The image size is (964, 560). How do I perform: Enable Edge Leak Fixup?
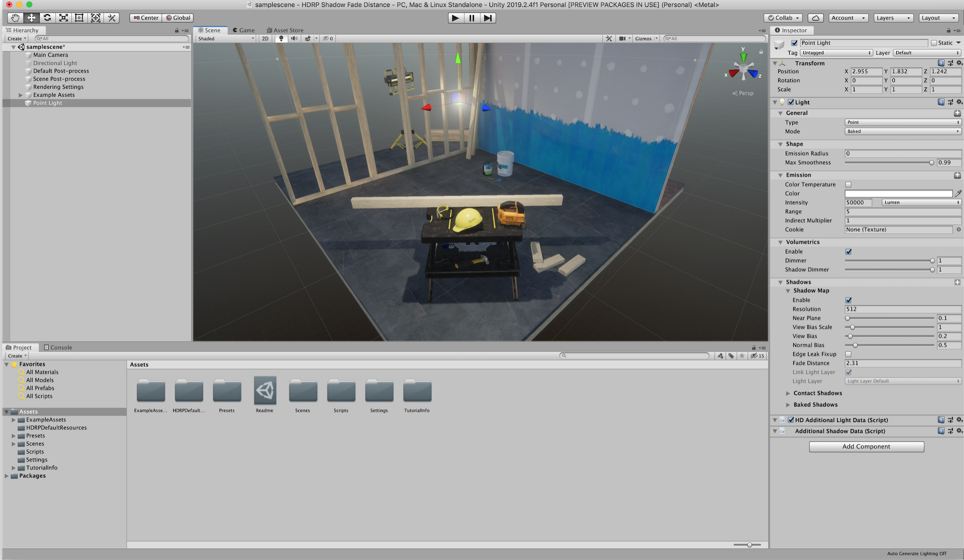(x=849, y=354)
